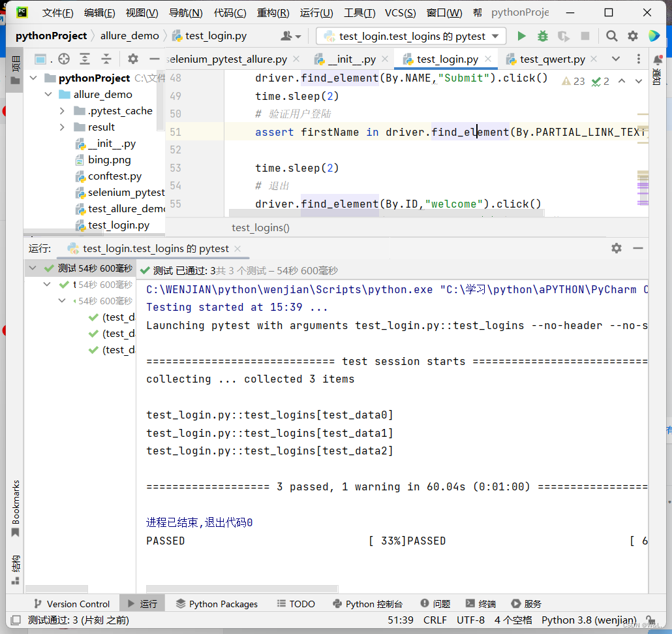Open the 导航(N) menu
This screenshot has height=634, width=672.
185,13
